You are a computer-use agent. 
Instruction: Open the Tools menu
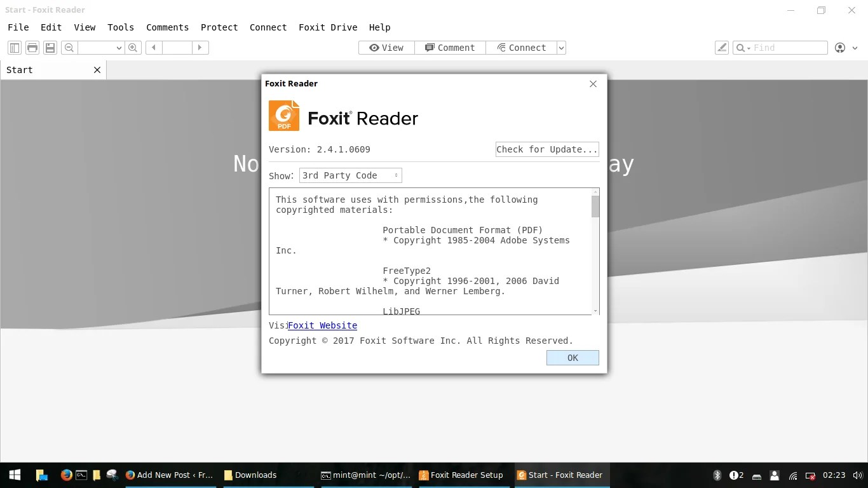(120, 27)
